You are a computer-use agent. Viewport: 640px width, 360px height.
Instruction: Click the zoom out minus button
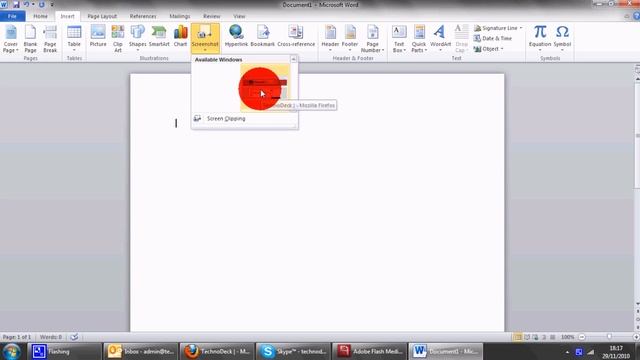[x=582, y=337]
